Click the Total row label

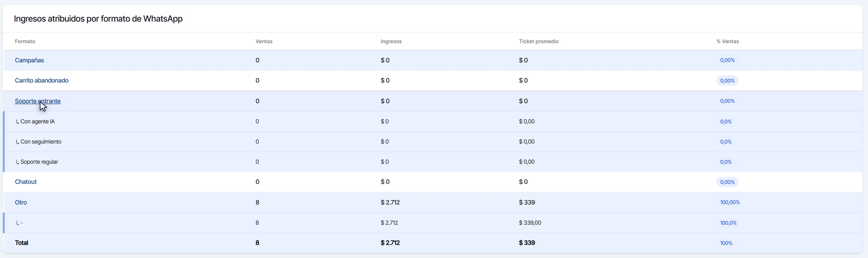[22, 243]
